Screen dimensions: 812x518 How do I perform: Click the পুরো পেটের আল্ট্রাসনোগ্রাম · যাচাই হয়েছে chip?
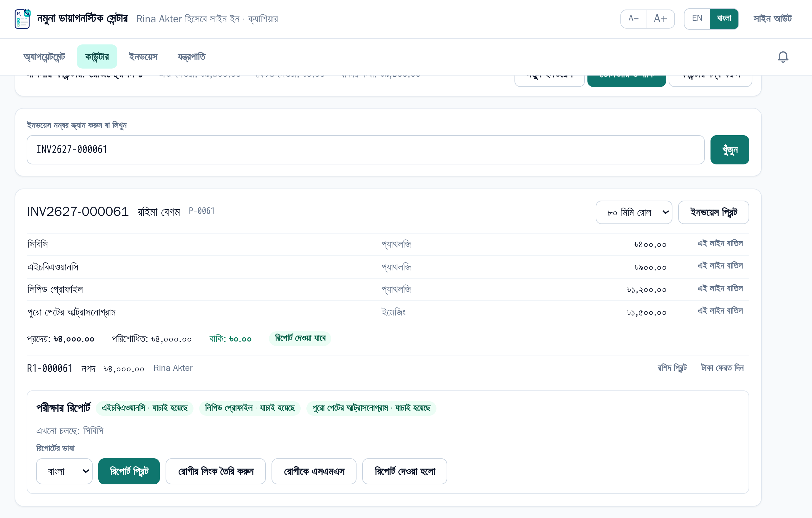point(371,408)
